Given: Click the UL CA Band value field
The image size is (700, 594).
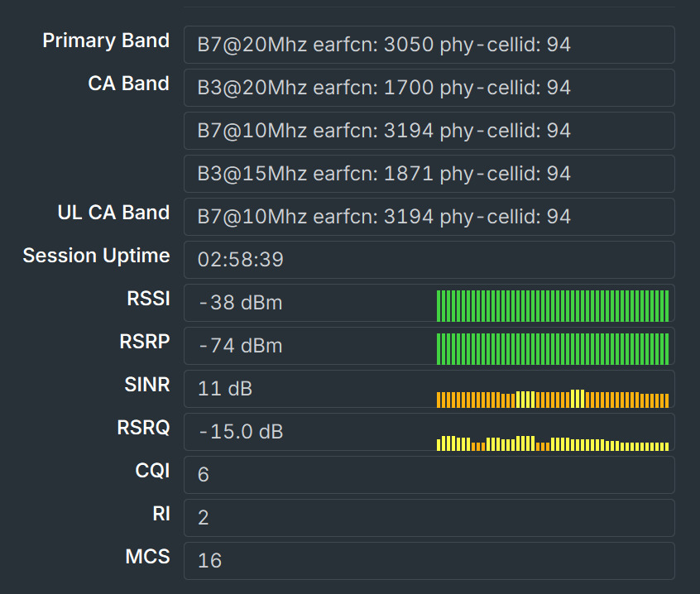Looking at the screenshot, I should [x=429, y=217].
